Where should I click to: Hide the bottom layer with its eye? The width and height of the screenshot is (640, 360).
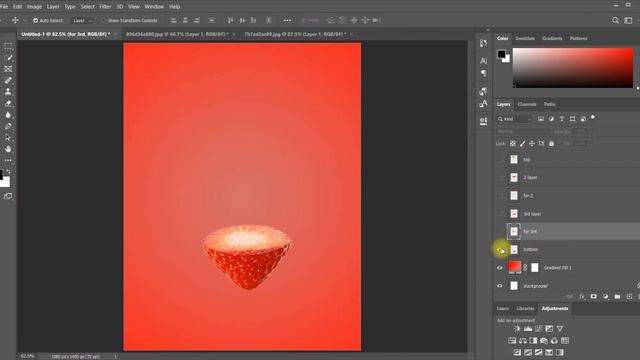500,250
